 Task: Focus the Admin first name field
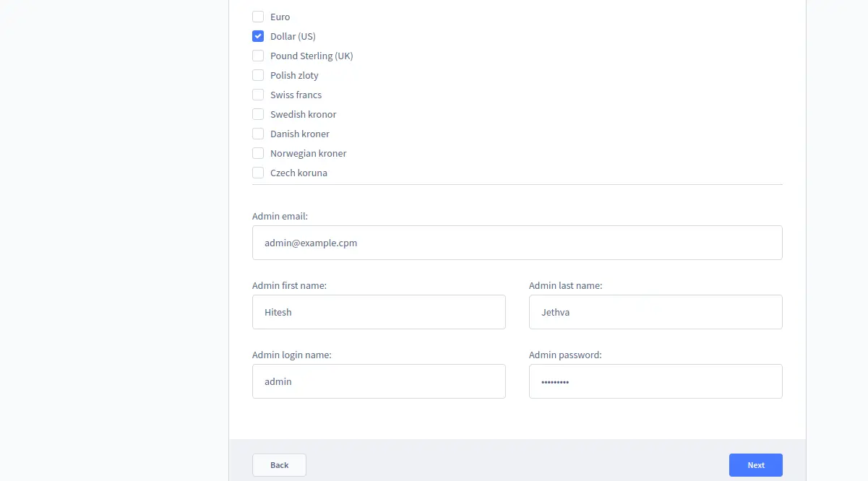pos(379,312)
